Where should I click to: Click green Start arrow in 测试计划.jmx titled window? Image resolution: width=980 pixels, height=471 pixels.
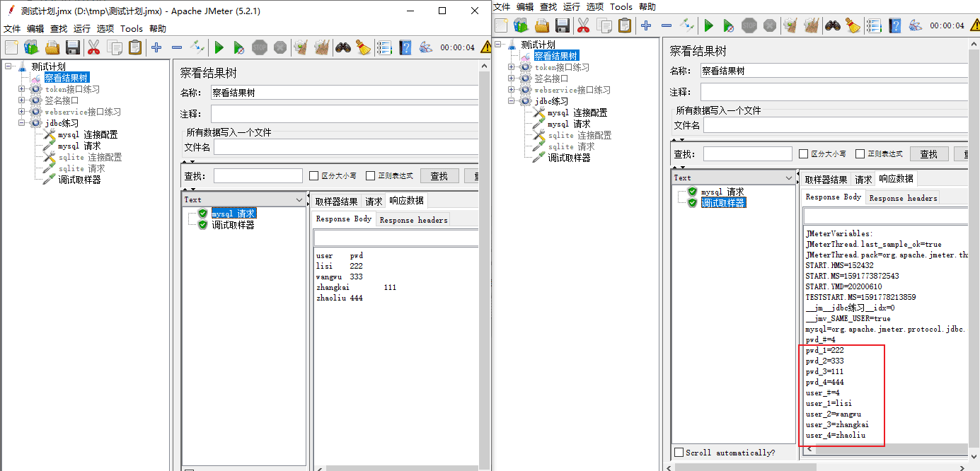pos(219,47)
